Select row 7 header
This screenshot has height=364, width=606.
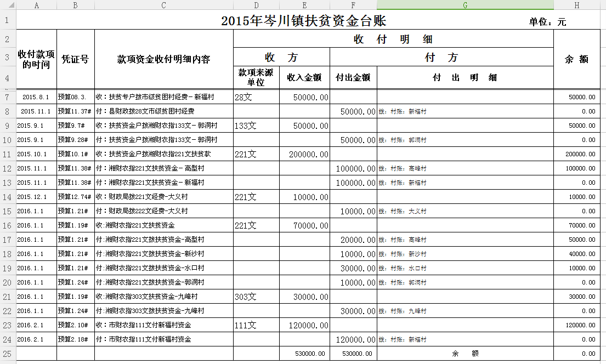(8, 97)
